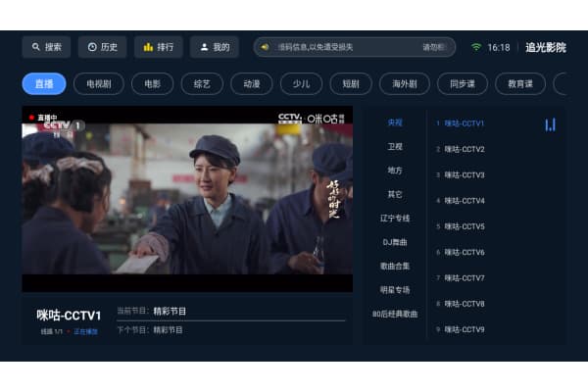Click the 当前节目 精彩节目 line
The height and width of the screenshot is (392, 588).
click(x=152, y=311)
